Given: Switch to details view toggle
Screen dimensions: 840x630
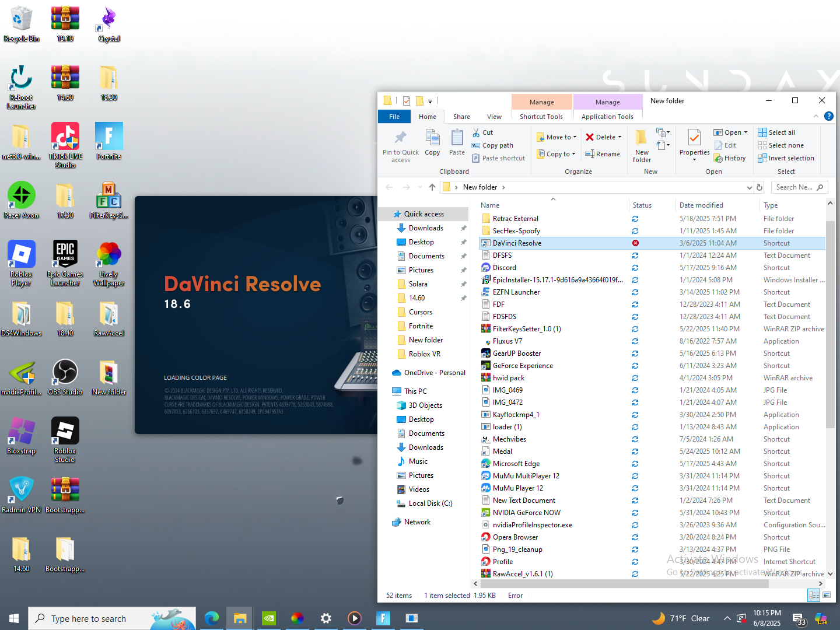Looking at the screenshot, I should 814,595.
